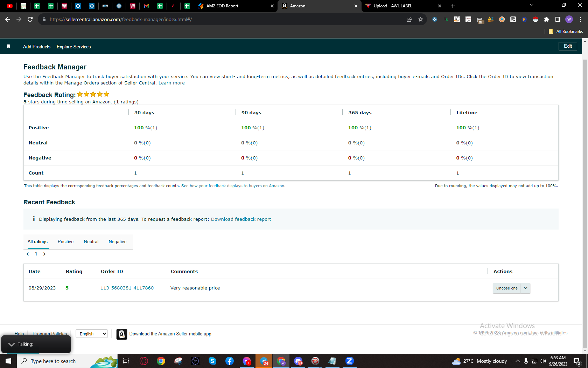Open Task View on the taskbar
588x368 pixels.
126,361
